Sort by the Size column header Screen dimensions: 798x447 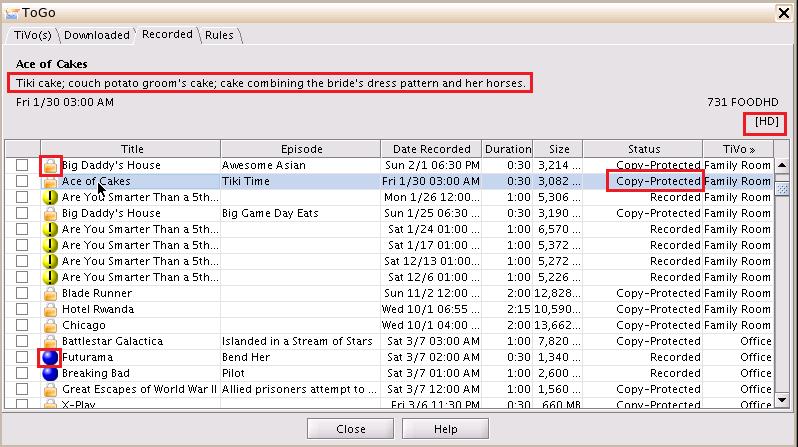click(x=558, y=149)
